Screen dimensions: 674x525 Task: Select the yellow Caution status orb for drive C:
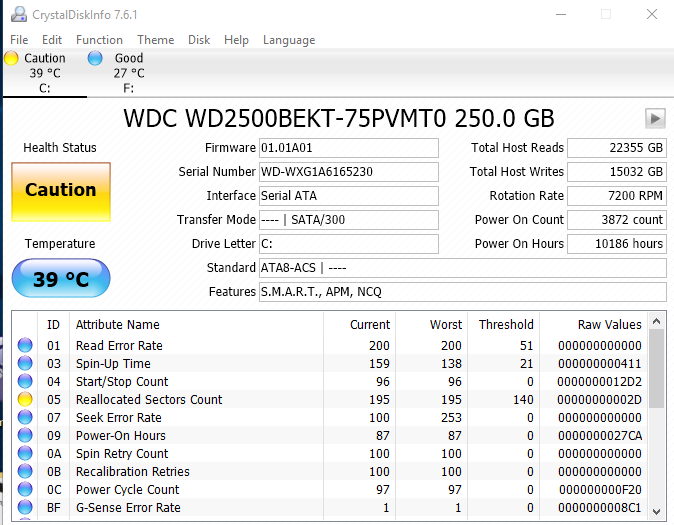coord(11,58)
